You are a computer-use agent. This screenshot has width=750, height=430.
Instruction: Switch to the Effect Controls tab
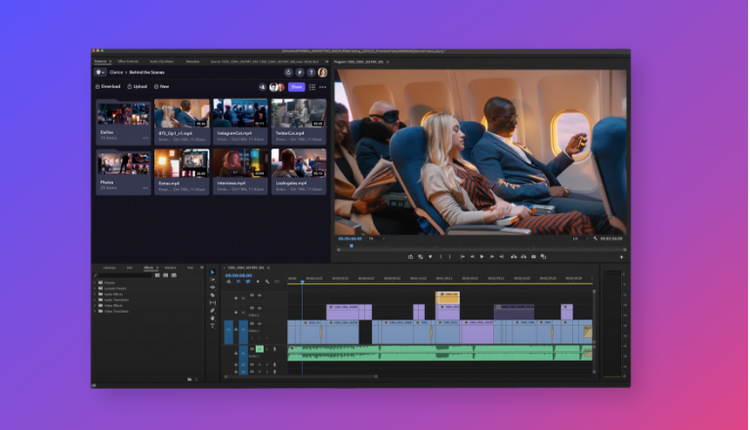pyautogui.click(x=128, y=62)
